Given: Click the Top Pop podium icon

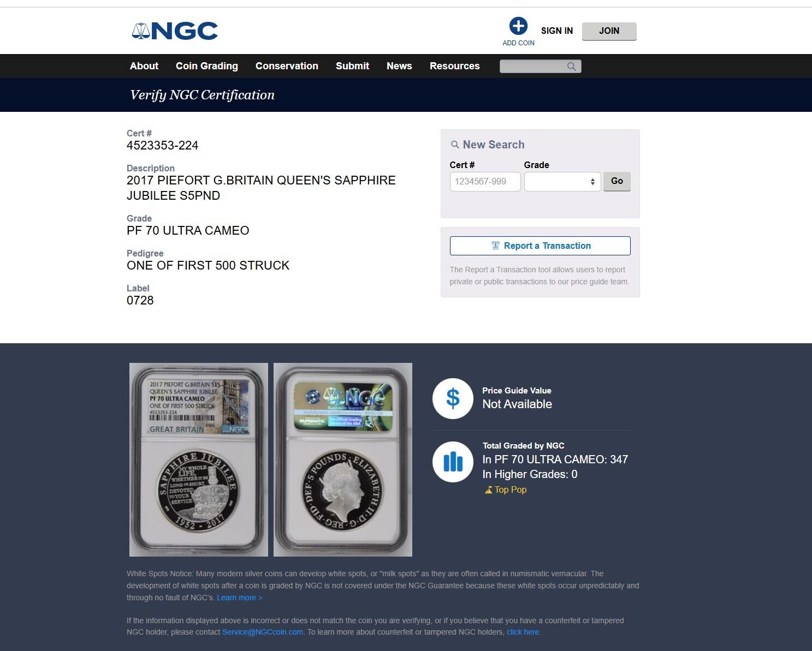Looking at the screenshot, I should [x=488, y=490].
